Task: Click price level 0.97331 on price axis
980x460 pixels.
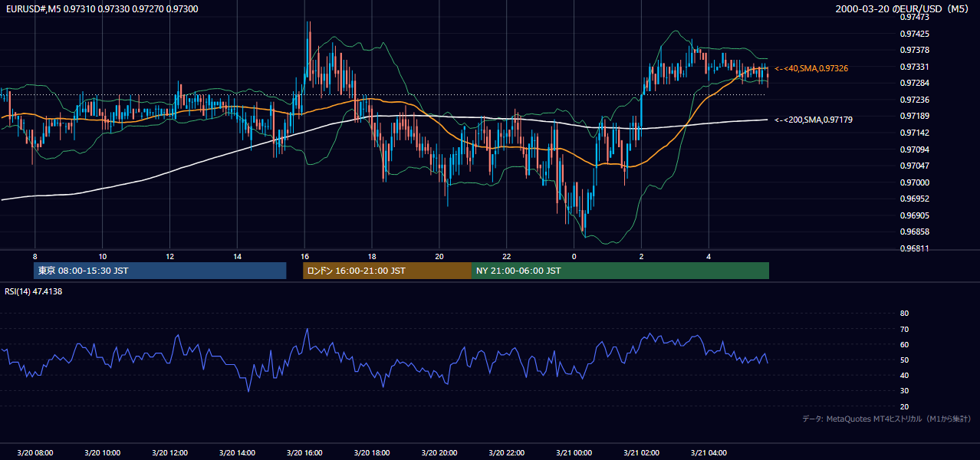Action: click(x=914, y=67)
